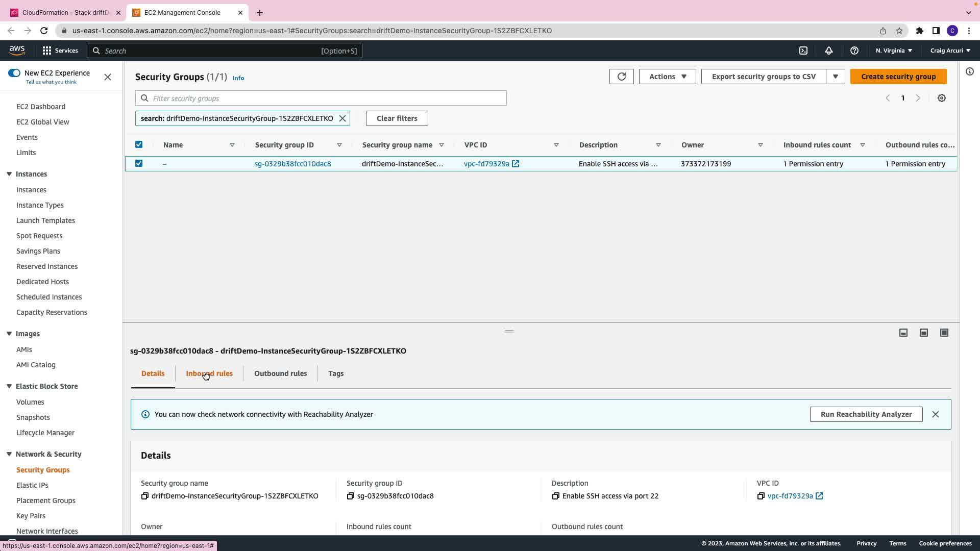This screenshot has height=551, width=980.
Task: Copy security group ID sg-0329b38fcc010dac8
Action: pos(350,496)
